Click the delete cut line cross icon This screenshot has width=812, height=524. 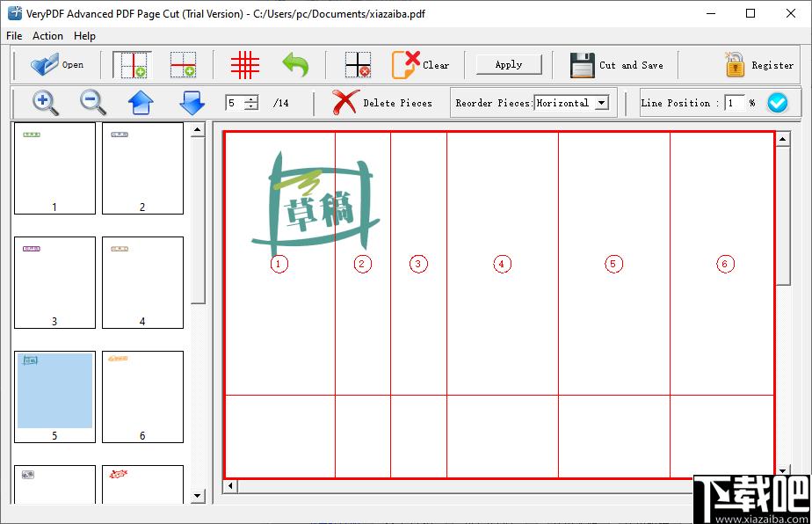(x=358, y=65)
